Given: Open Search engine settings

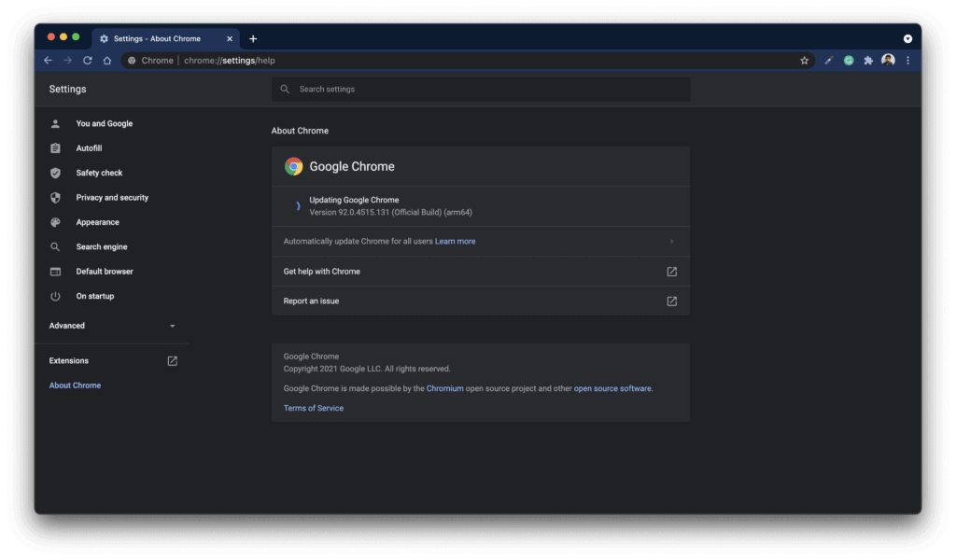Looking at the screenshot, I should point(102,246).
